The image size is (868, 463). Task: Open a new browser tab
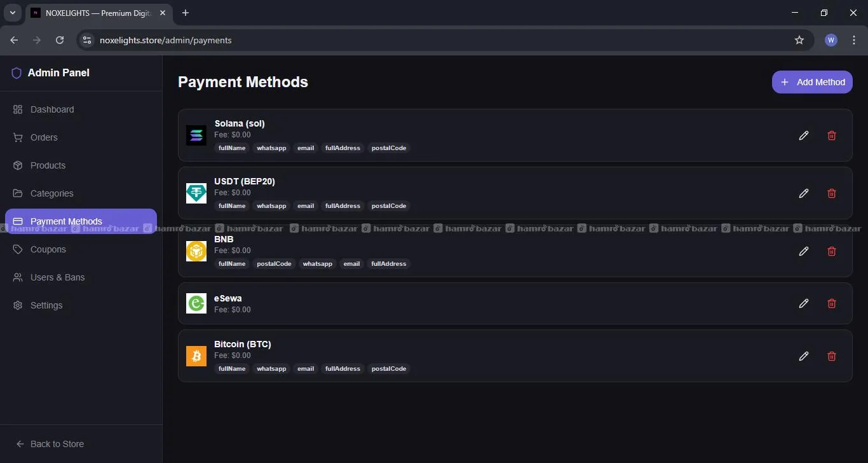click(186, 13)
